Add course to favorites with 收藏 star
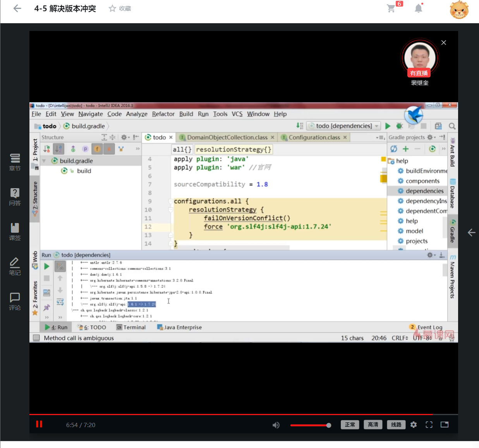Viewport: 479px width, 448px height. point(120,9)
